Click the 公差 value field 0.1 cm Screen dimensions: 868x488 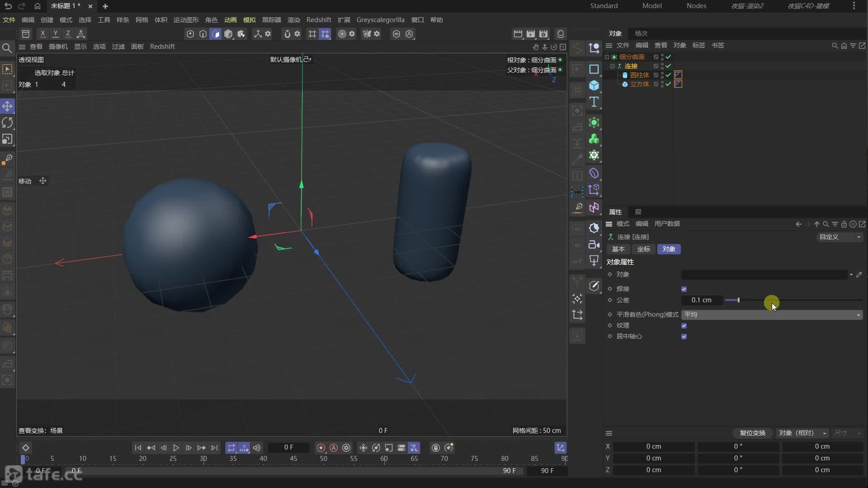click(x=701, y=300)
